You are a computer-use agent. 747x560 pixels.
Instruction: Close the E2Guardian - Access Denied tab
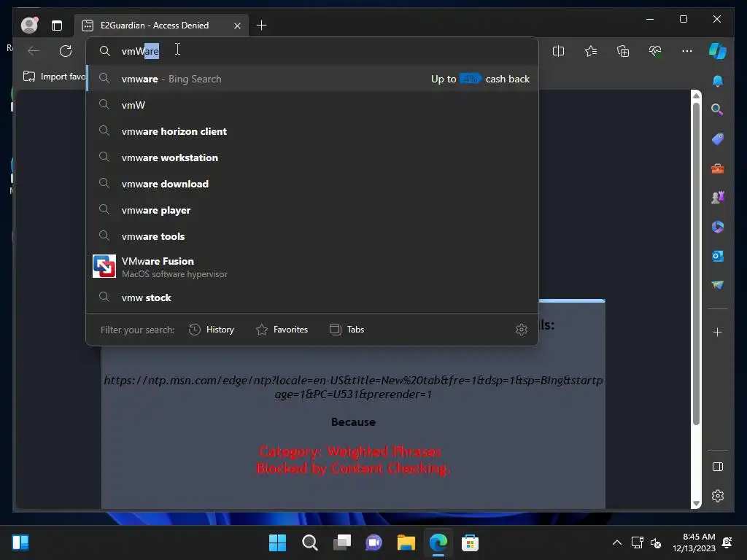pyautogui.click(x=237, y=26)
